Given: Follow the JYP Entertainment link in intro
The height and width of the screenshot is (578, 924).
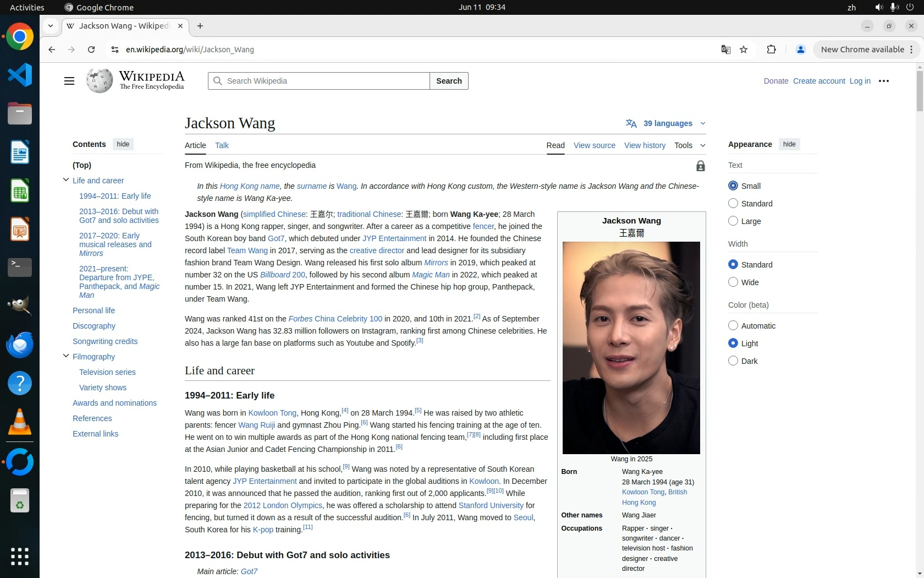Looking at the screenshot, I should click(394, 238).
